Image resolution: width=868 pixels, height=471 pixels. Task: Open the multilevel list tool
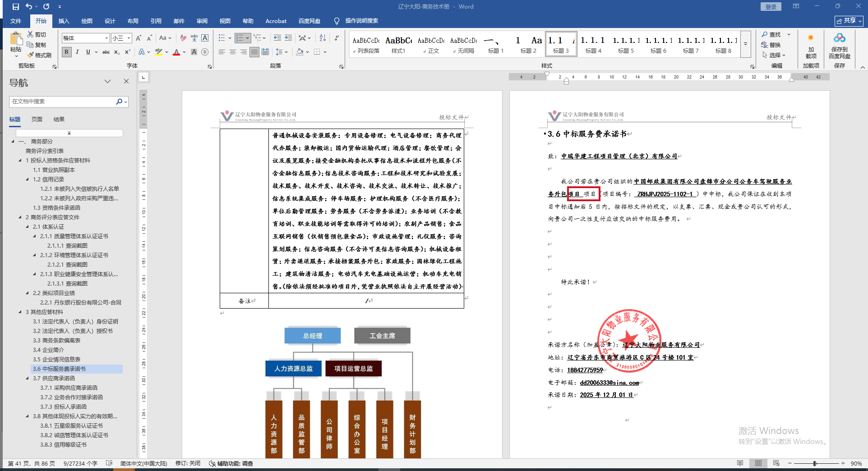[257, 38]
